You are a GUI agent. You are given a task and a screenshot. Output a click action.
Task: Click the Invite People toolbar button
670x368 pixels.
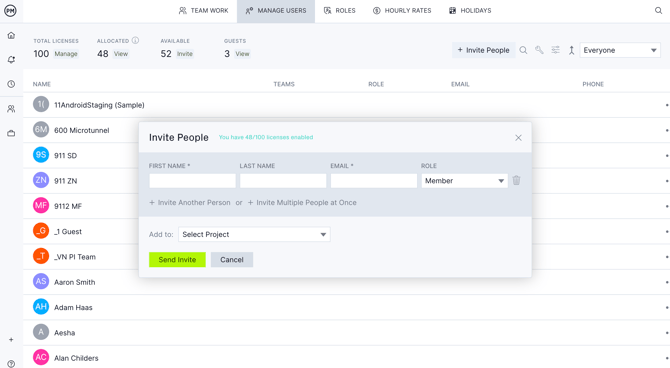(x=484, y=50)
